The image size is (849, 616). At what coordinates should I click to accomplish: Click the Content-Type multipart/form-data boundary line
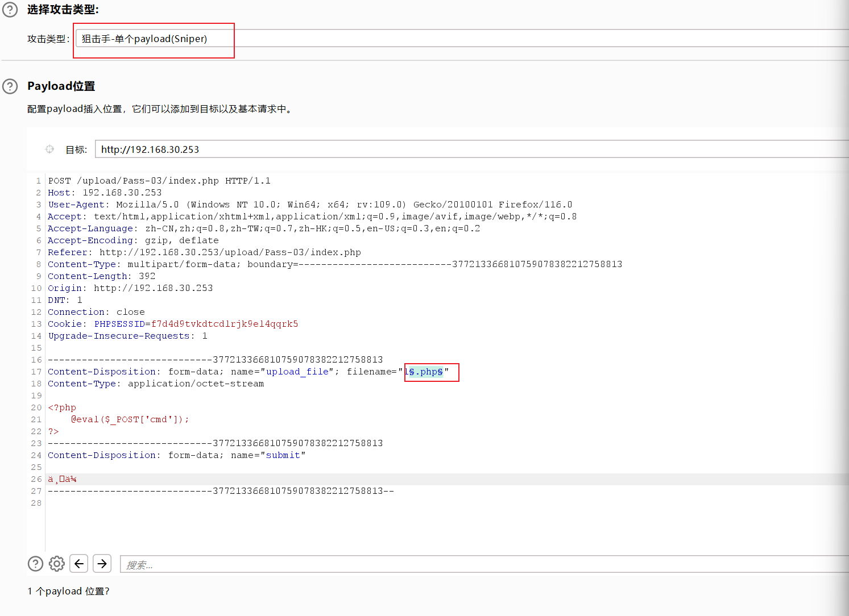click(335, 264)
